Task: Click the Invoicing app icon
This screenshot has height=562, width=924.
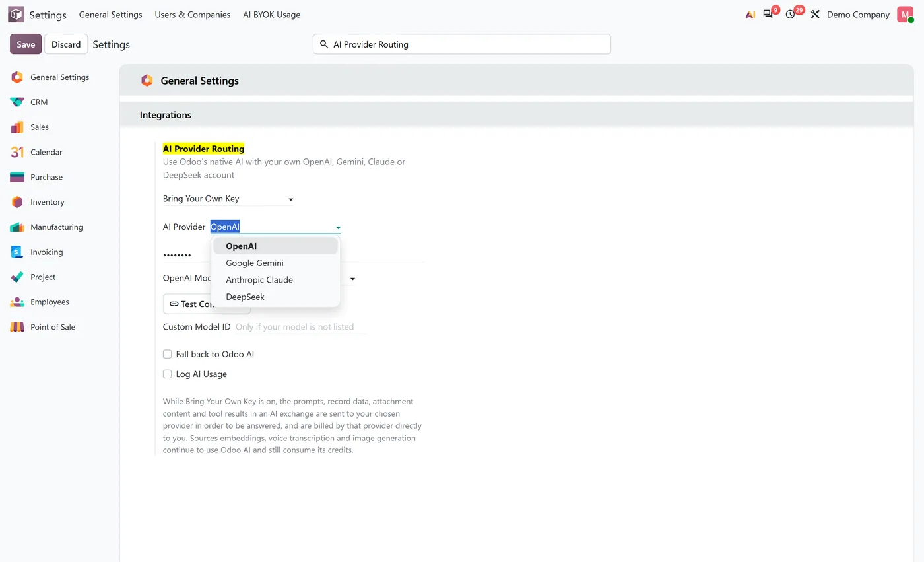Action: coord(17,252)
